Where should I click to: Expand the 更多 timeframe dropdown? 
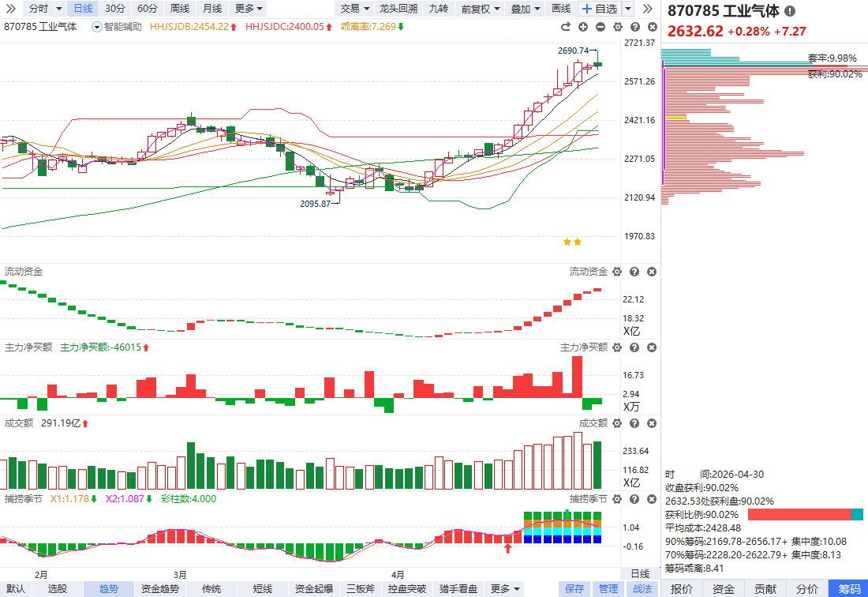click(249, 9)
